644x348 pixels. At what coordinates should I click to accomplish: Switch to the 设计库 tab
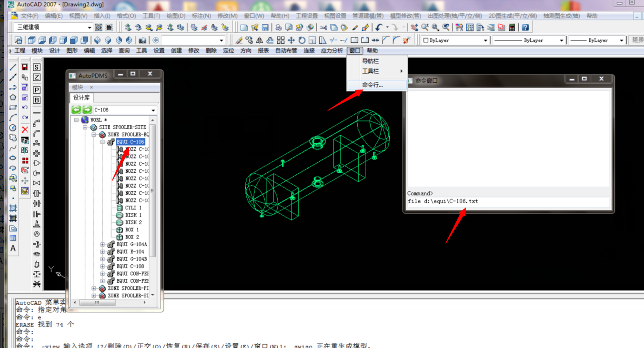81,98
